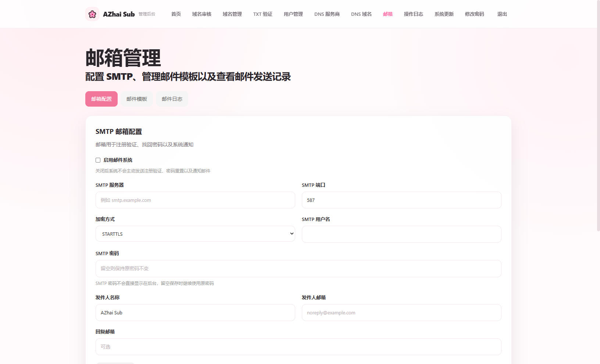The width and height of the screenshot is (600, 364).
Task: Open 域名管理 navigation item
Action: tap(232, 14)
